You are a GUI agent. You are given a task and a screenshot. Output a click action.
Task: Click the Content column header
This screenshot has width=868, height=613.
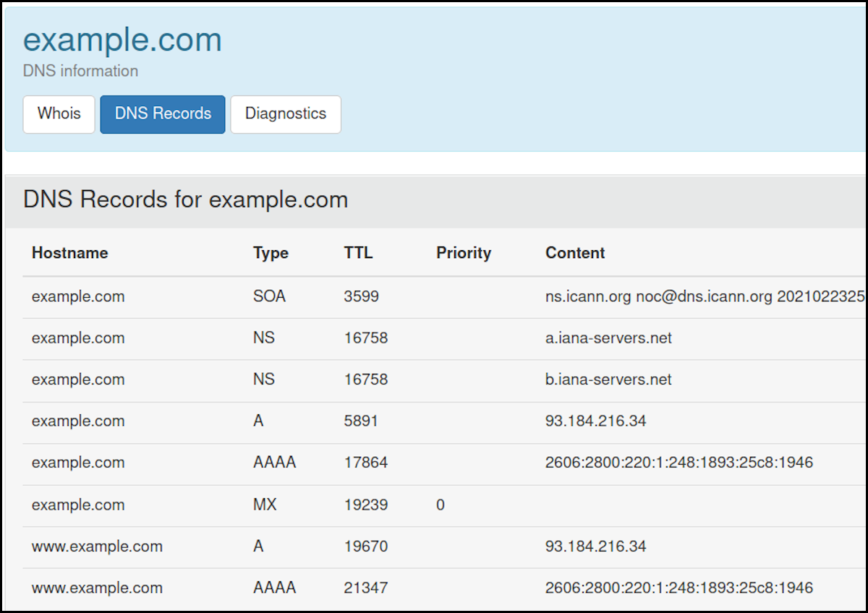(x=575, y=253)
